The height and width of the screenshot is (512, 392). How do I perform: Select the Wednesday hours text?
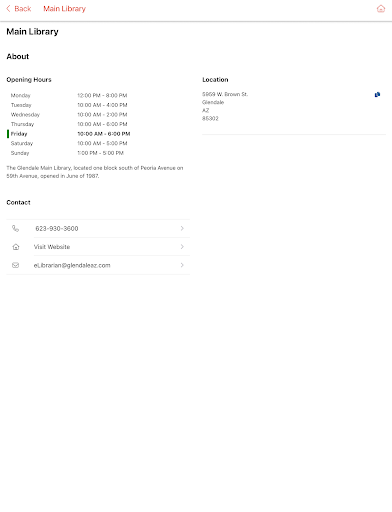[x=102, y=115]
